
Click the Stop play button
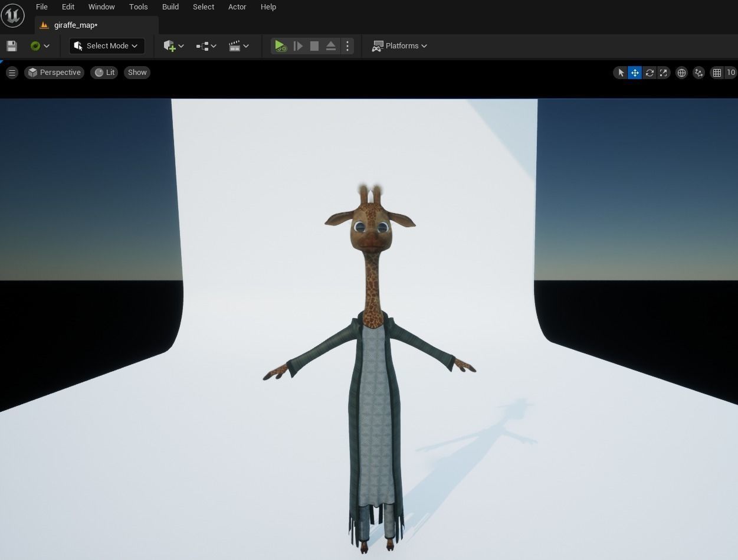click(314, 46)
